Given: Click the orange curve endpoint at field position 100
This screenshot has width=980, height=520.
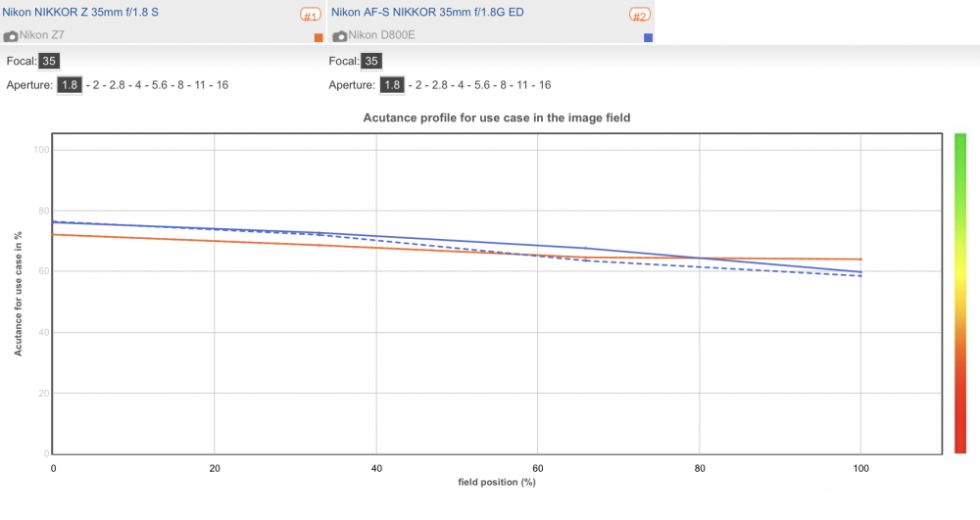Looking at the screenshot, I should 860,260.
